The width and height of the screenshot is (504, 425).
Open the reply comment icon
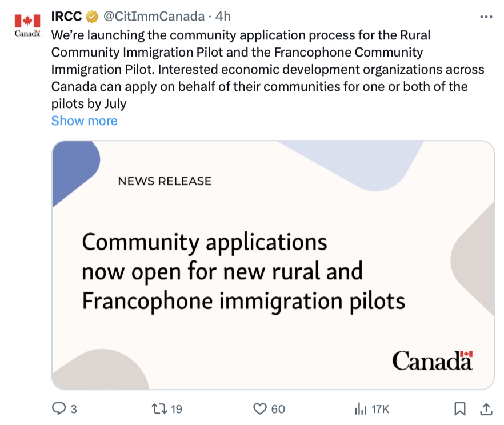click(x=59, y=408)
